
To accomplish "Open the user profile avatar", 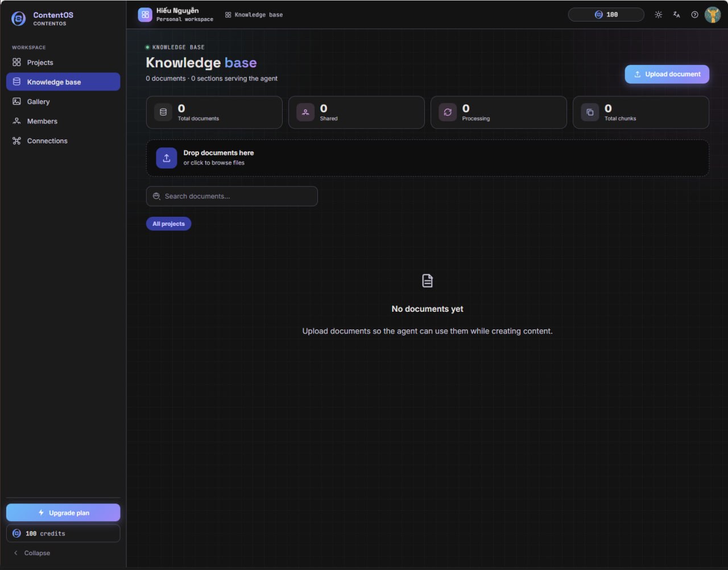I will coord(713,15).
